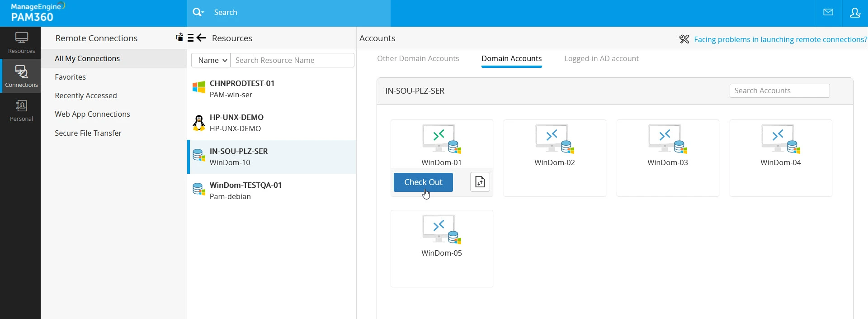Image resolution: width=868 pixels, height=319 pixels.
Task: Open the Personal section in left rail
Action: (x=21, y=111)
